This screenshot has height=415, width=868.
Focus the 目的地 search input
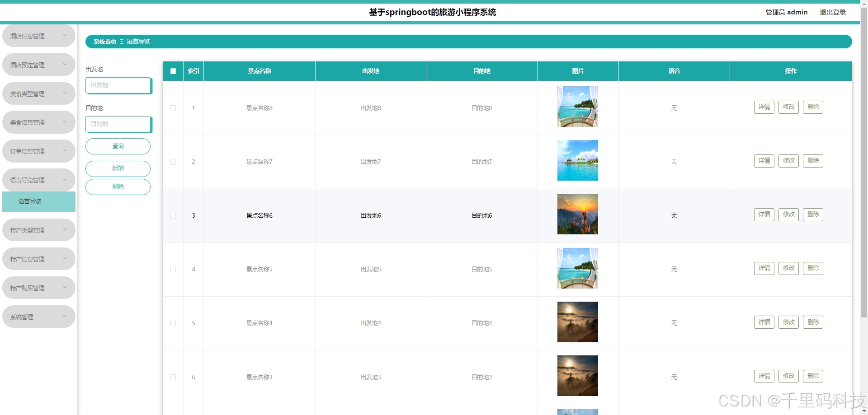pos(118,124)
